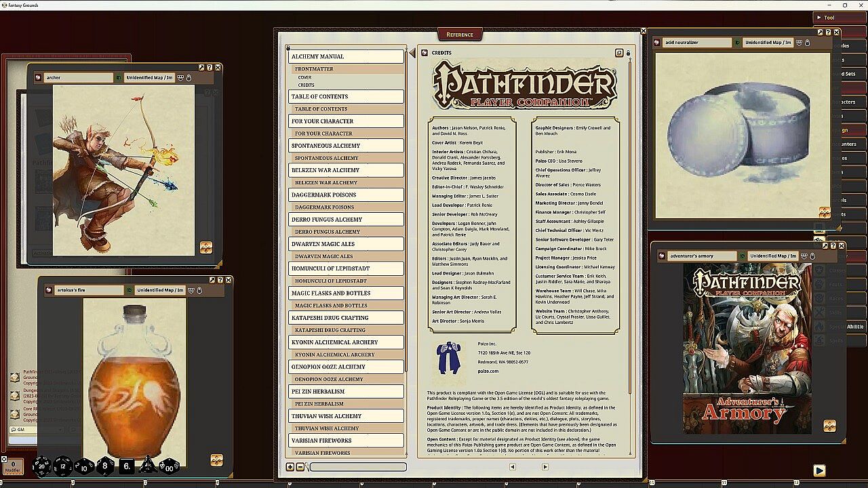868x488 pixels.
Task: Click link icon in adventurer's armory window
Action: point(663,256)
